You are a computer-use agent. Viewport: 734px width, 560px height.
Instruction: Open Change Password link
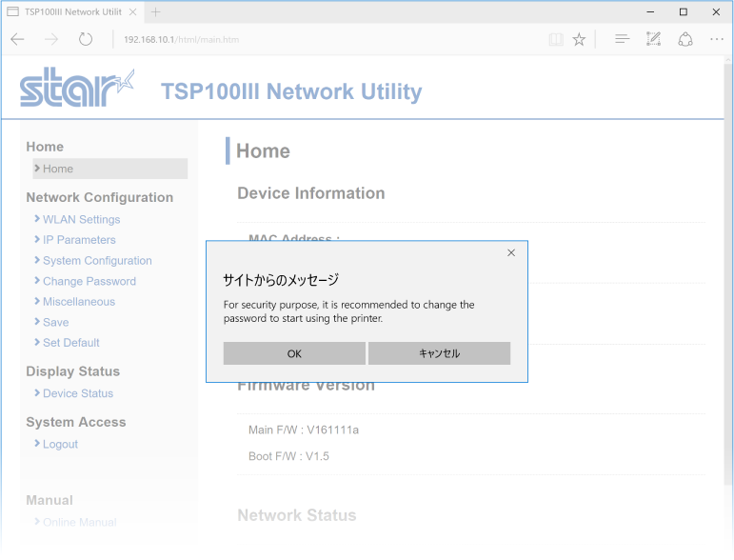pos(89,281)
